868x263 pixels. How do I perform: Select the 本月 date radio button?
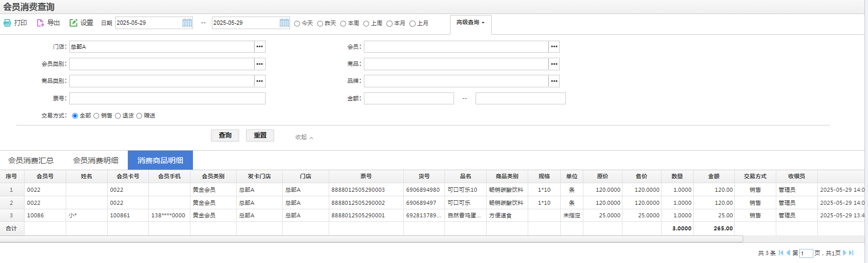coord(389,24)
